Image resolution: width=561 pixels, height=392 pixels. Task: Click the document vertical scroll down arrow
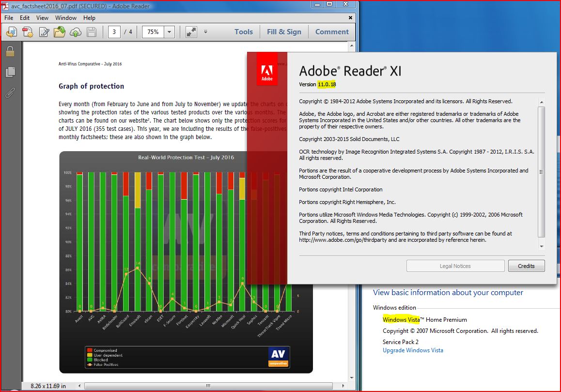tap(352, 377)
